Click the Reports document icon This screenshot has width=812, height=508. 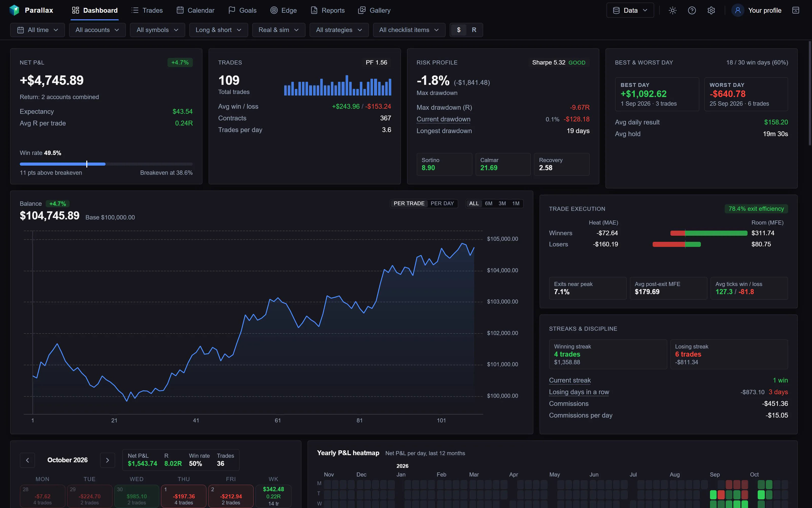pyautogui.click(x=314, y=10)
